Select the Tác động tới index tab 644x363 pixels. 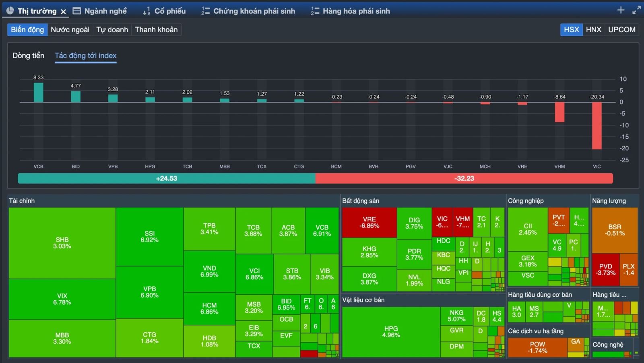coord(85,55)
